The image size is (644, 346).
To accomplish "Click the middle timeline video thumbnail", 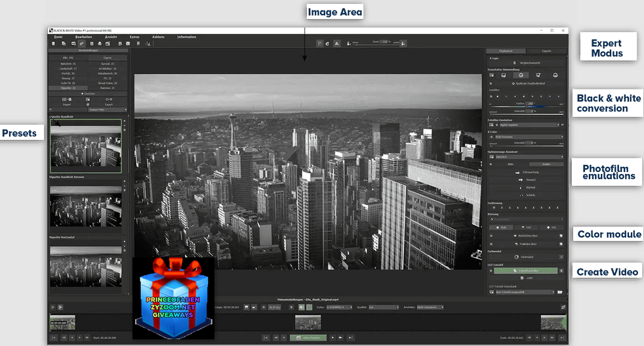I will pos(308,323).
